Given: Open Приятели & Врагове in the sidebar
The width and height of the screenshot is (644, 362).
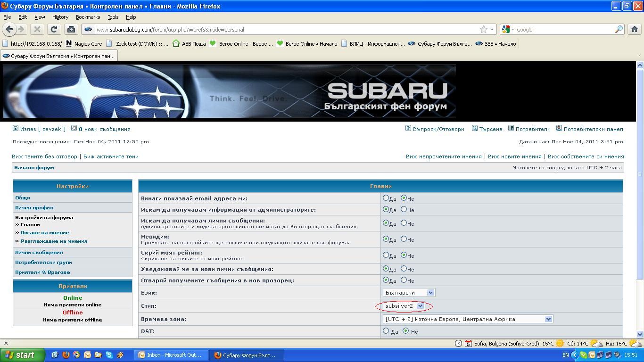Looking at the screenshot, I should click(x=42, y=272).
